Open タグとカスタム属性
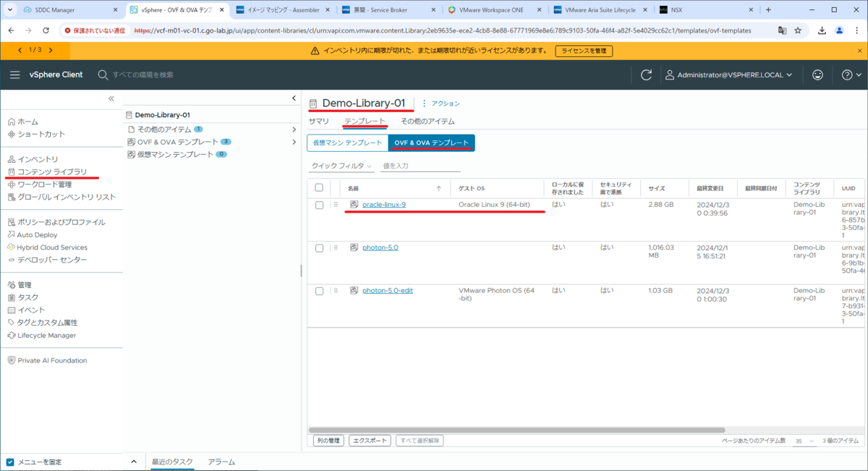 (x=42, y=323)
